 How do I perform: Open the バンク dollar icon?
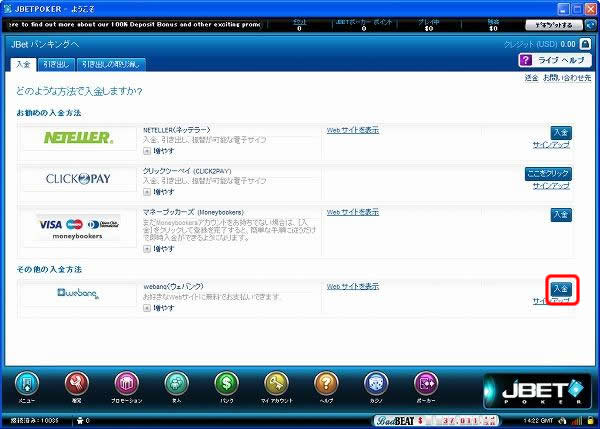click(227, 383)
